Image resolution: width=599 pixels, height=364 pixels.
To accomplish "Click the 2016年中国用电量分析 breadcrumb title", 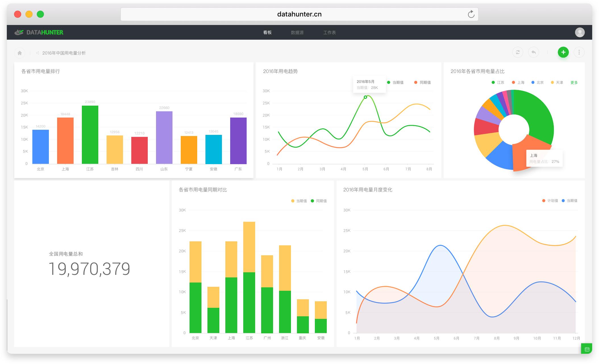I will (x=64, y=53).
